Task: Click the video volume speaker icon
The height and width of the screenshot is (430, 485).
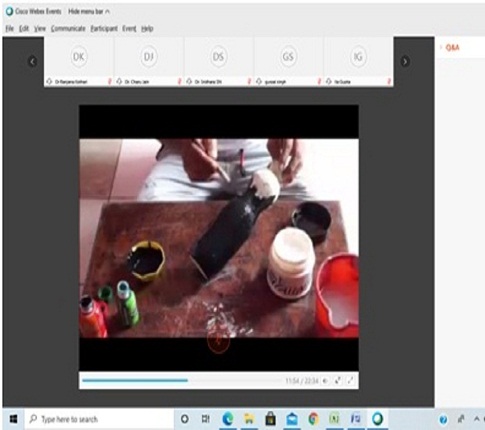Action: [x=325, y=380]
